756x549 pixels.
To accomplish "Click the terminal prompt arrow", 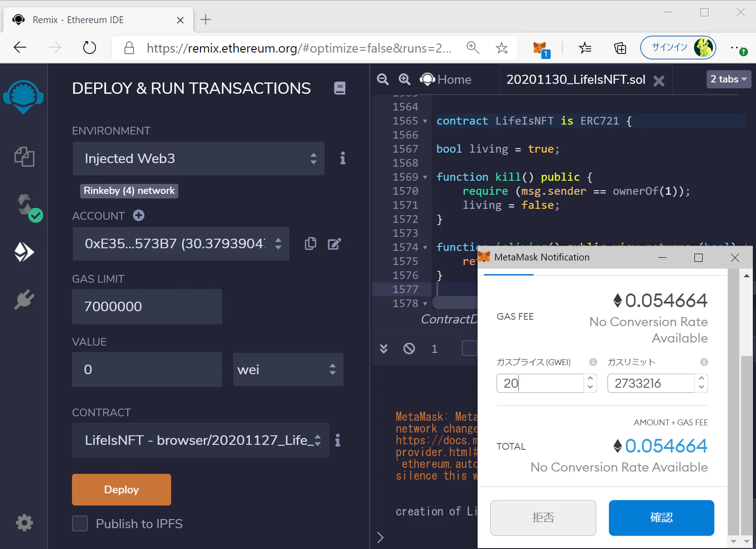I will [380, 537].
